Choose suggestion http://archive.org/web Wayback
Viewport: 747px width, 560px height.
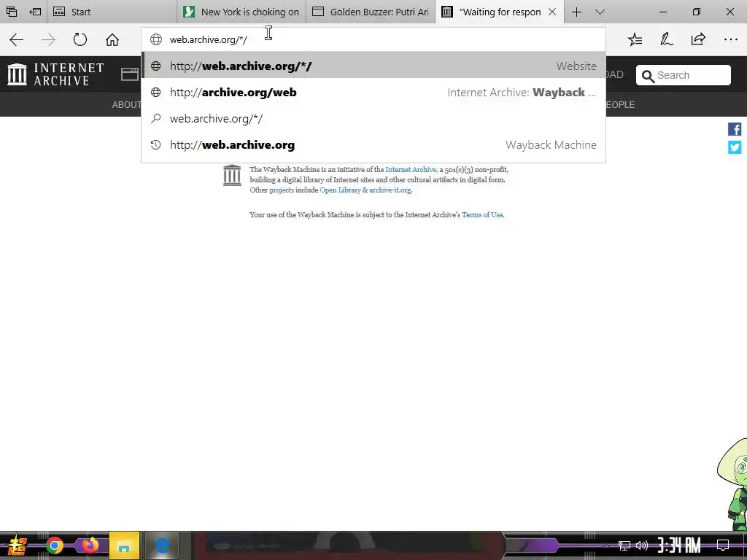pyautogui.click(x=373, y=93)
